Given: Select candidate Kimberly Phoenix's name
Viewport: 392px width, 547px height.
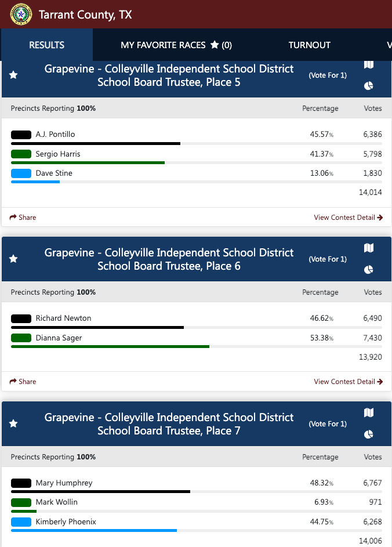Looking at the screenshot, I should click(x=66, y=522).
